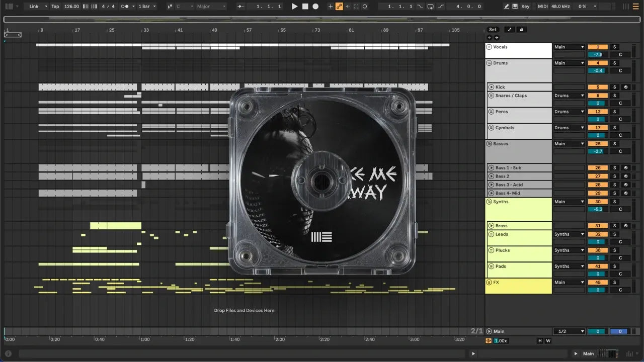Open the Vocals output routing dropdown

coord(569,47)
